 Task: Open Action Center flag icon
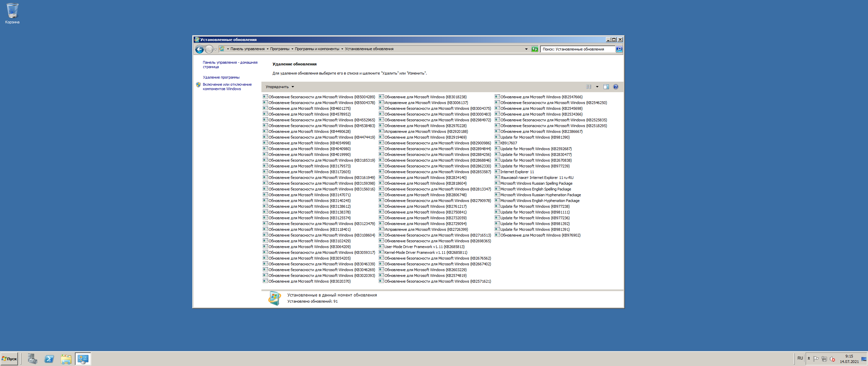(816, 359)
